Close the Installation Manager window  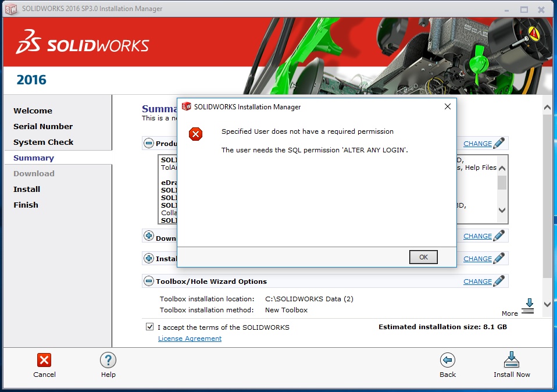point(541,9)
